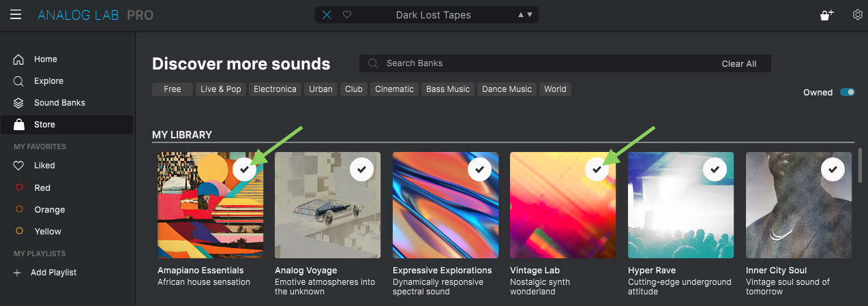Image resolution: width=868 pixels, height=306 pixels.
Task: Click the checkmark on Amapiano Essentials
Action: (x=244, y=169)
